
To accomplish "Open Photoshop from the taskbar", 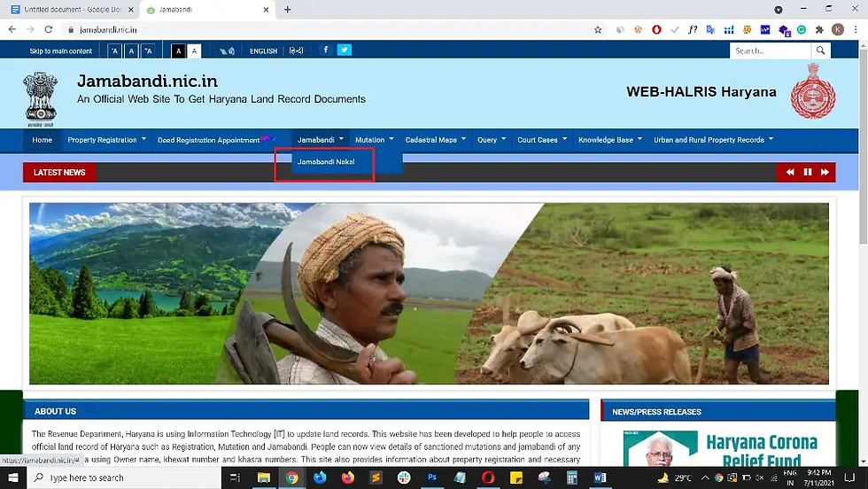I will pos(432,477).
